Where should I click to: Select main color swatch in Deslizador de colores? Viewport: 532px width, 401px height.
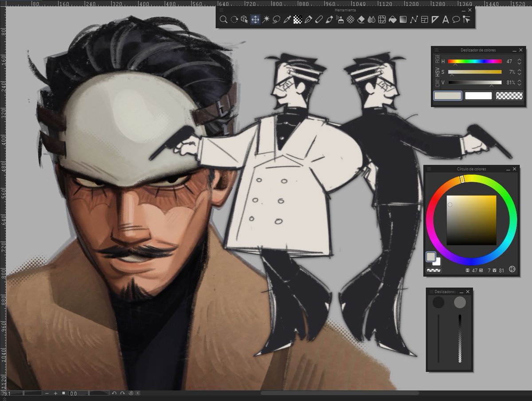(448, 96)
